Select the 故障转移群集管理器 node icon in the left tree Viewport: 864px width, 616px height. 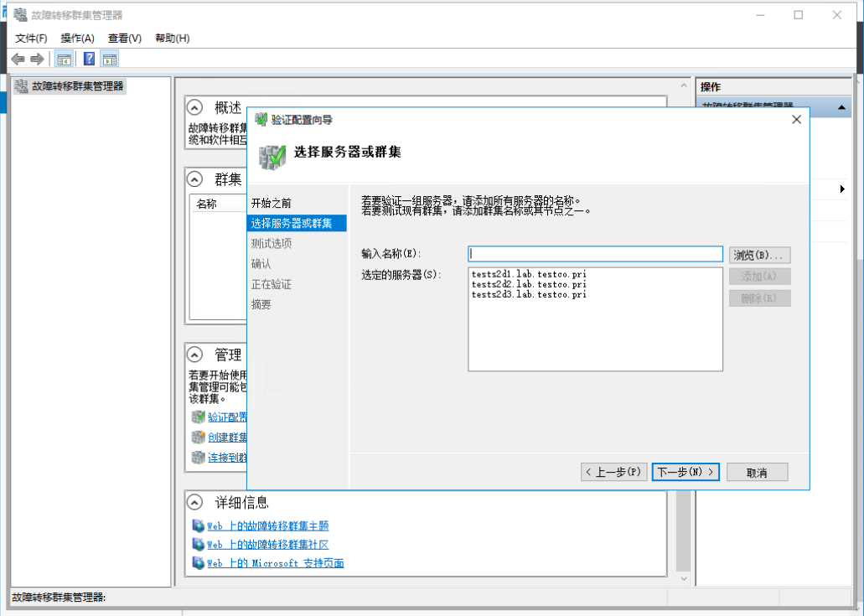coord(23,84)
